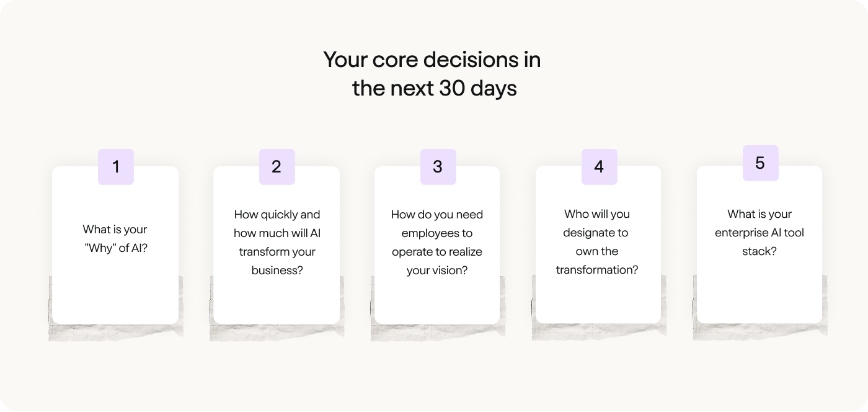Click the 'Your core decisions in' heading line

click(432, 60)
